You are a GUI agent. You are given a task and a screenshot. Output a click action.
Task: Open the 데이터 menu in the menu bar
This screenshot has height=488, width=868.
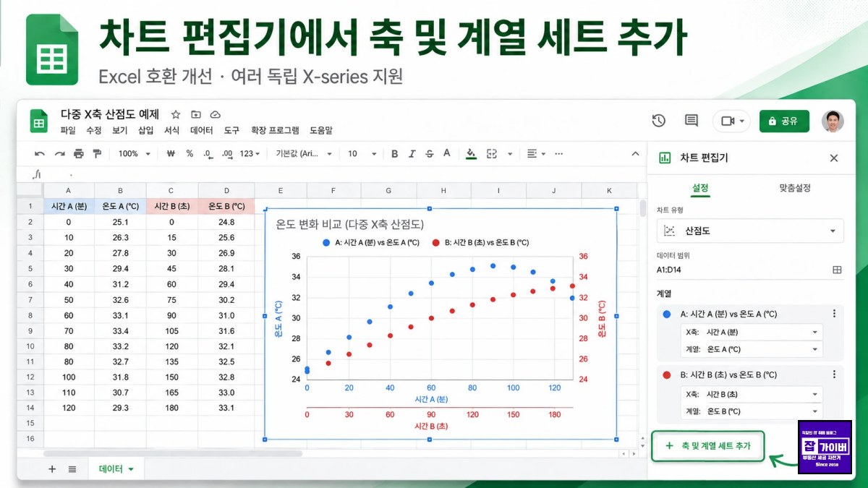tap(202, 131)
